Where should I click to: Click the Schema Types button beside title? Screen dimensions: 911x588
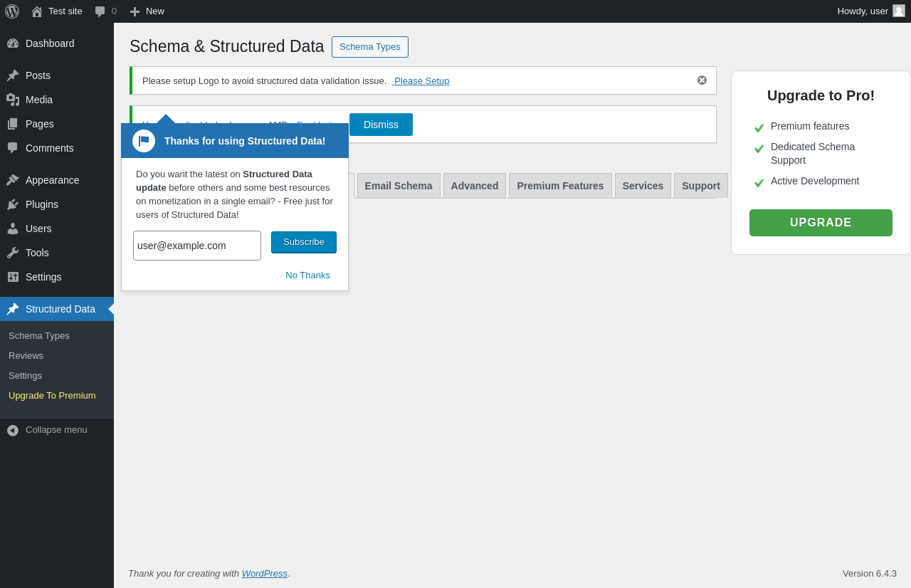click(370, 47)
